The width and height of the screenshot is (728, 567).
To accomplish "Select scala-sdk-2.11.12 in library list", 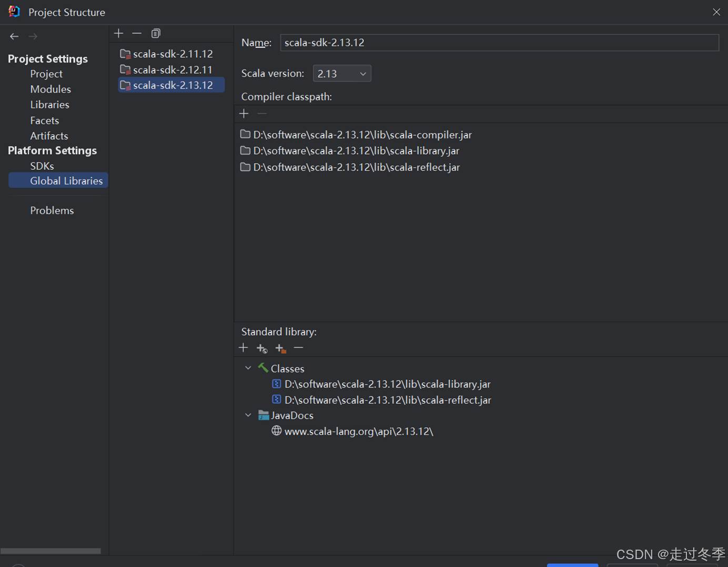I will [171, 54].
